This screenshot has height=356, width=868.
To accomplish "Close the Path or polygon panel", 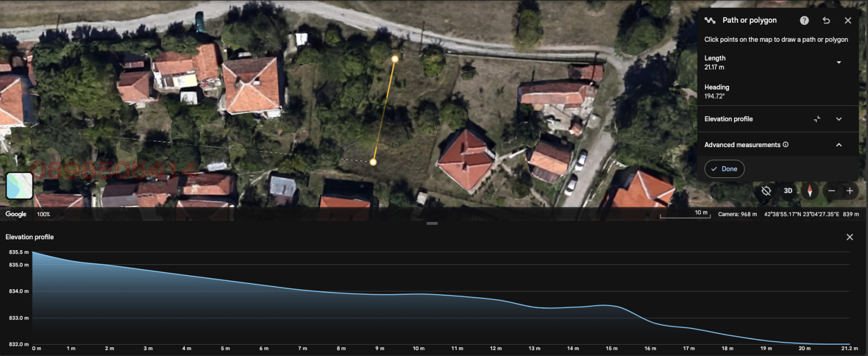I will click(x=848, y=20).
